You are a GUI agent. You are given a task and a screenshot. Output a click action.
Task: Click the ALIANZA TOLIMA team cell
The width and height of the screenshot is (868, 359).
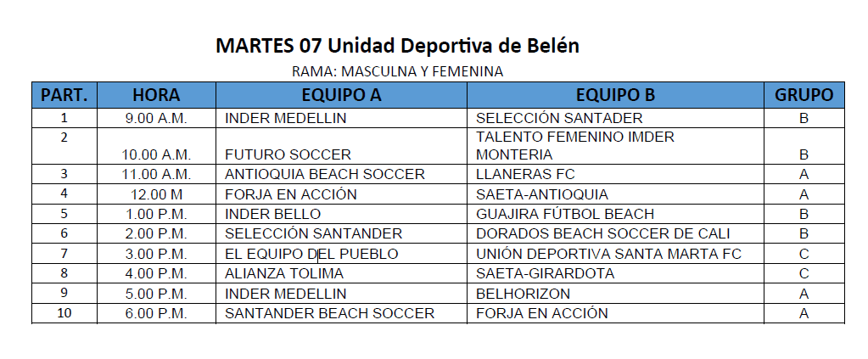(284, 273)
